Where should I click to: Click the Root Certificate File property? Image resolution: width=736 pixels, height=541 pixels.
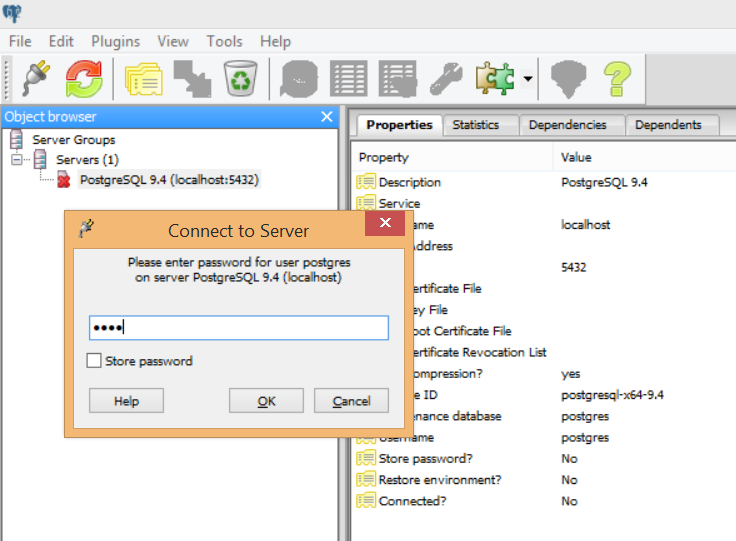coord(462,331)
